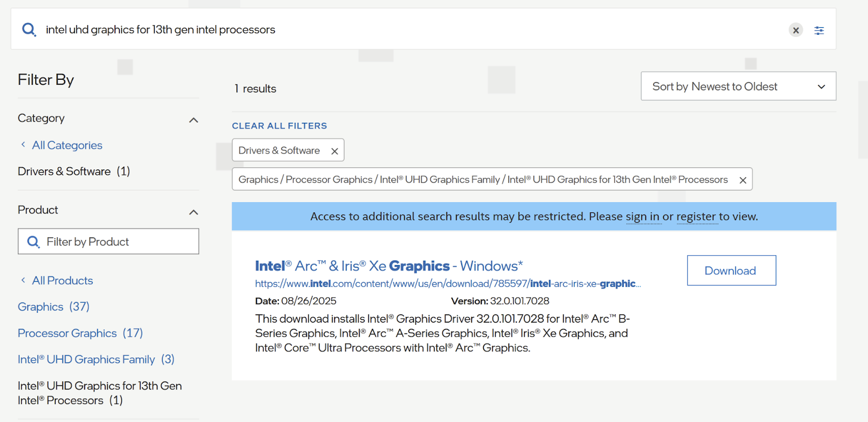Collapse the Product filter section
Image resolution: width=868 pixels, height=422 pixels.
tap(193, 212)
